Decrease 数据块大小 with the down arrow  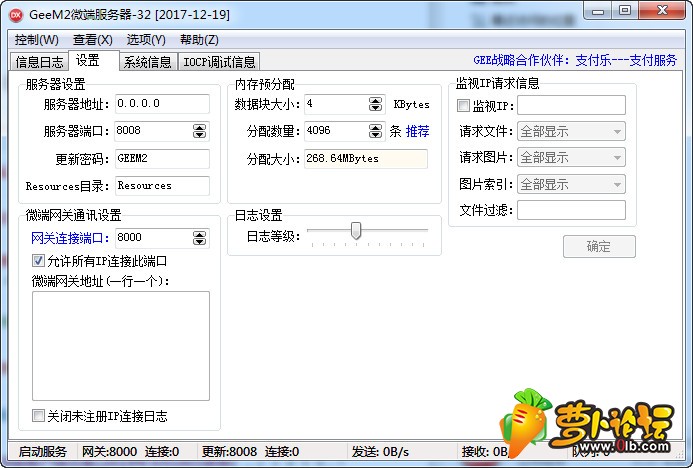[x=376, y=108]
